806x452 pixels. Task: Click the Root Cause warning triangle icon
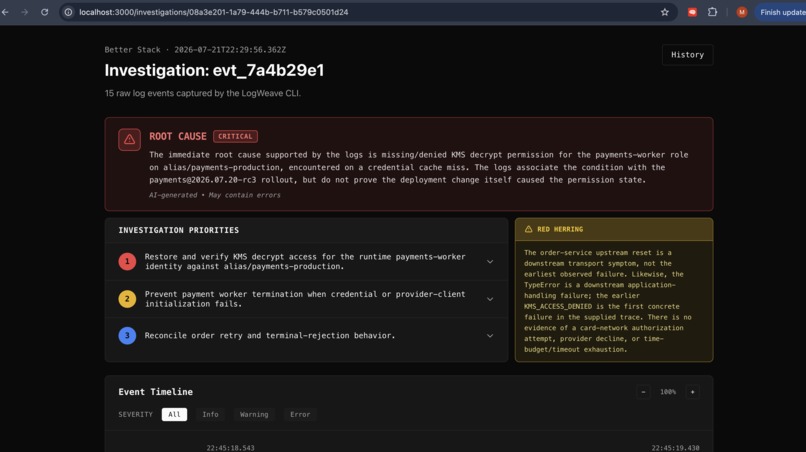pyautogui.click(x=130, y=139)
